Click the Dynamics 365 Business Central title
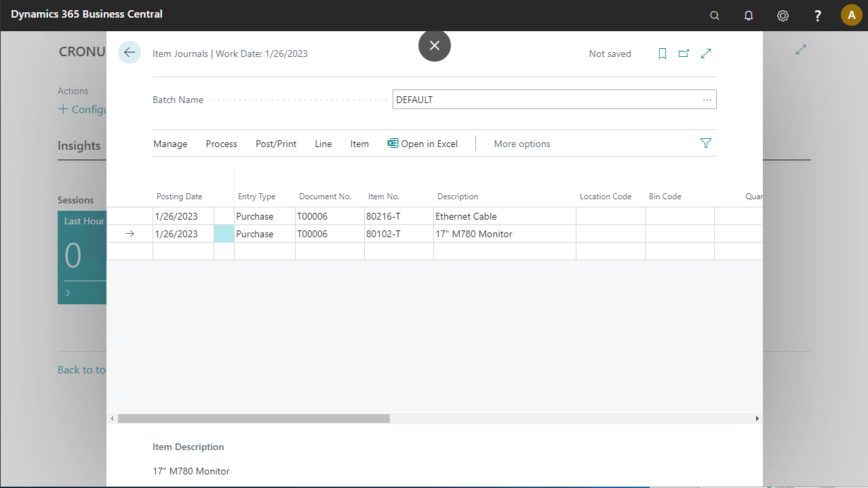 87,14
